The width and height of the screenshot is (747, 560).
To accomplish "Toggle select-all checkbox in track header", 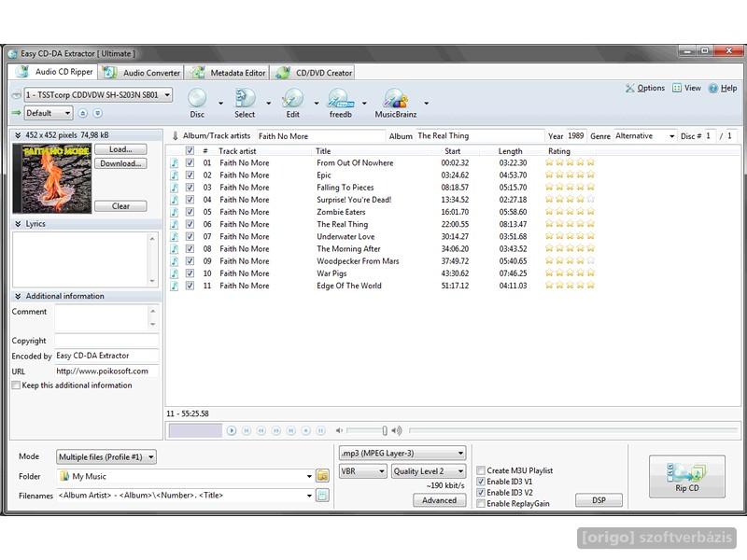I will tap(190, 150).
